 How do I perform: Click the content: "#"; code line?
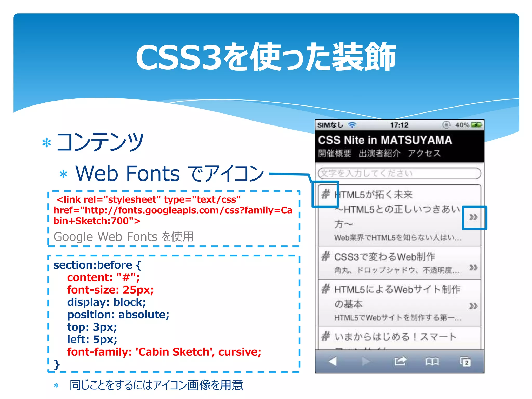click(103, 277)
